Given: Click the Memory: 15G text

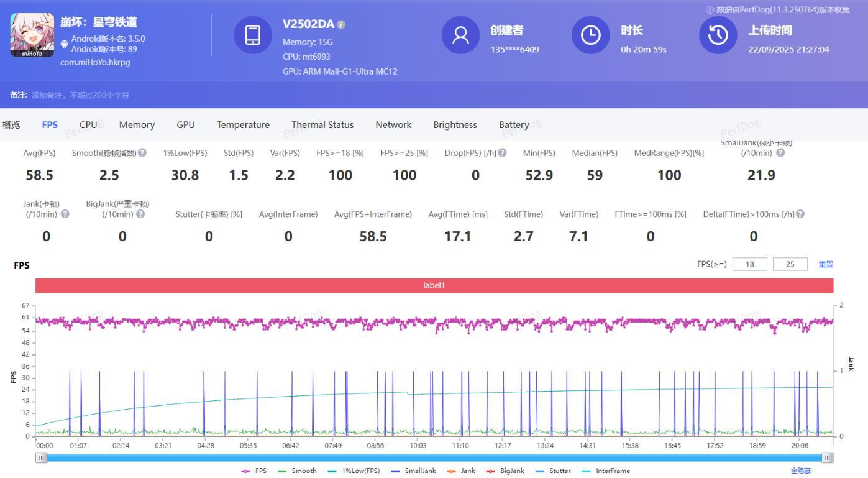Looking at the screenshot, I should pos(308,42).
